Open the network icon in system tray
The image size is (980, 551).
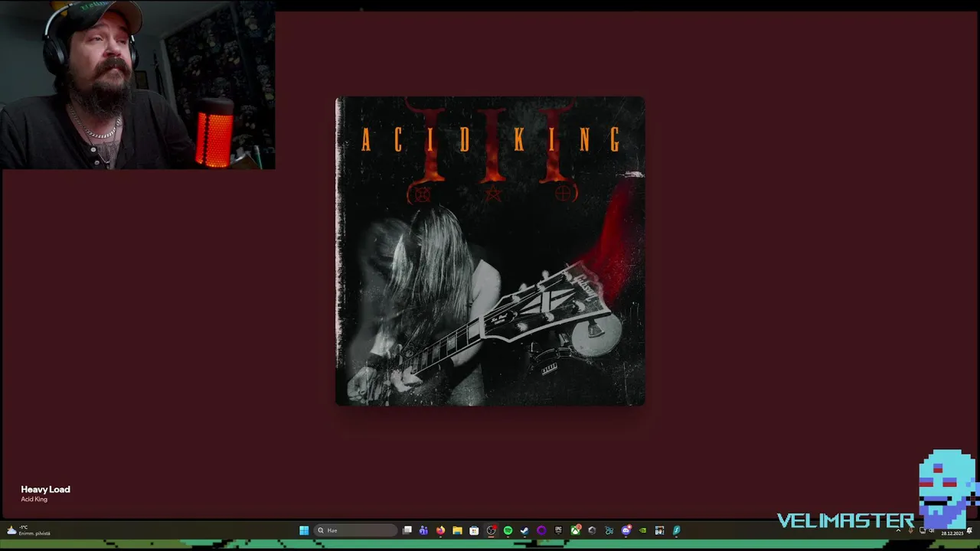coord(923,530)
